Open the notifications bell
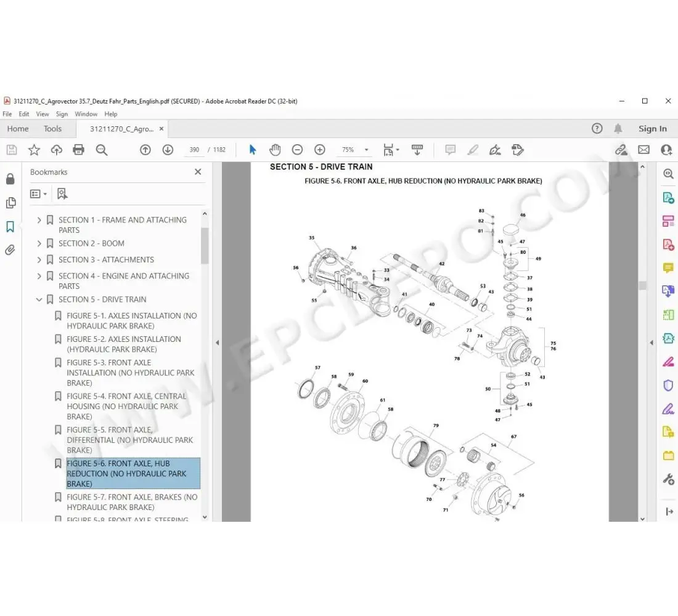This screenshot has height=616, width=678. (x=618, y=128)
